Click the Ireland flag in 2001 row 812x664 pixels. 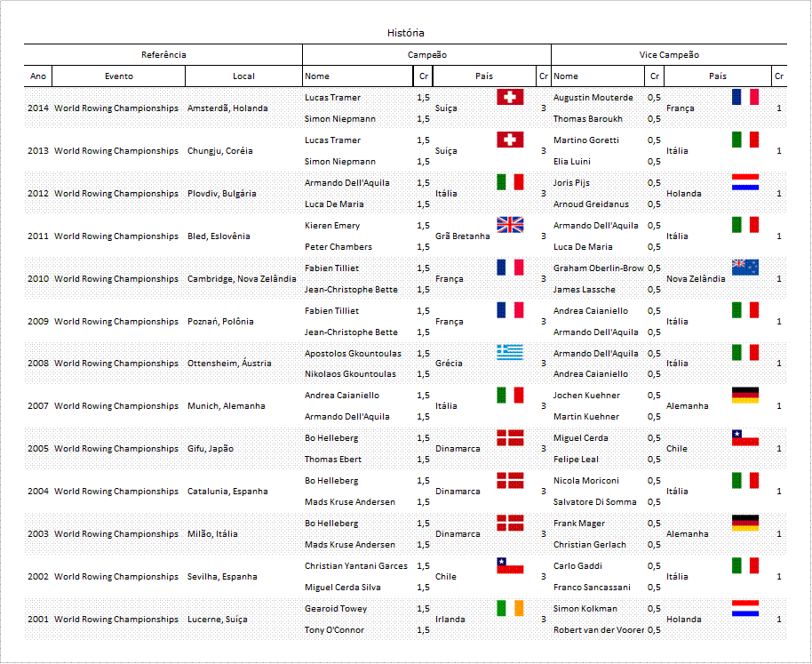(510, 608)
